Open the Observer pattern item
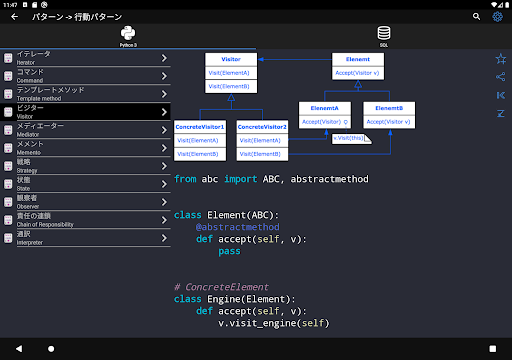The height and width of the screenshot is (360, 512). pyautogui.click(x=85, y=202)
